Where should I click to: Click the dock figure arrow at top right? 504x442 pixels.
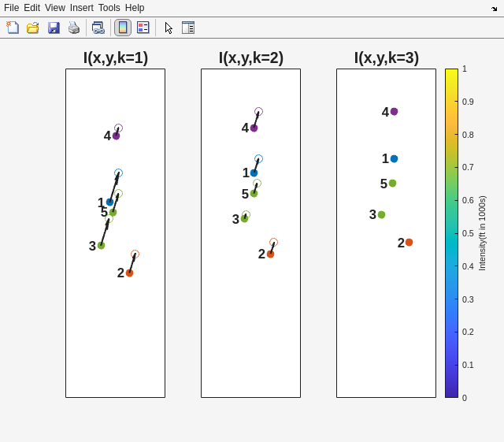pos(495,8)
